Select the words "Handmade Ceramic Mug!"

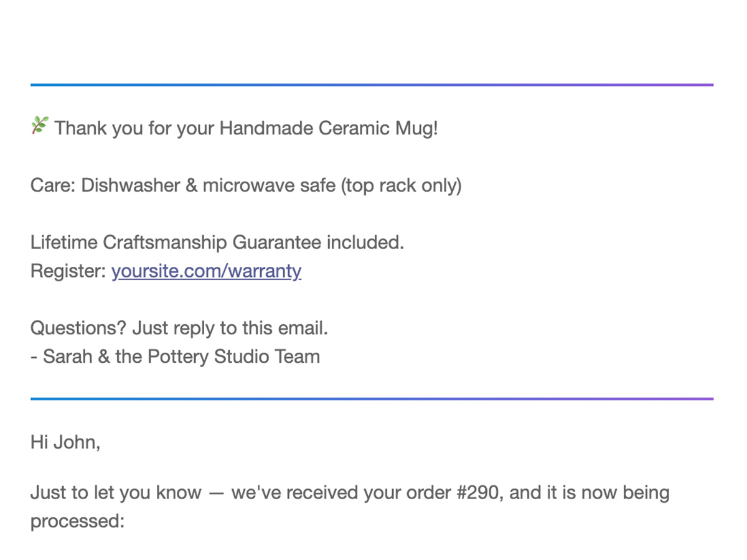[x=329, y=129]
